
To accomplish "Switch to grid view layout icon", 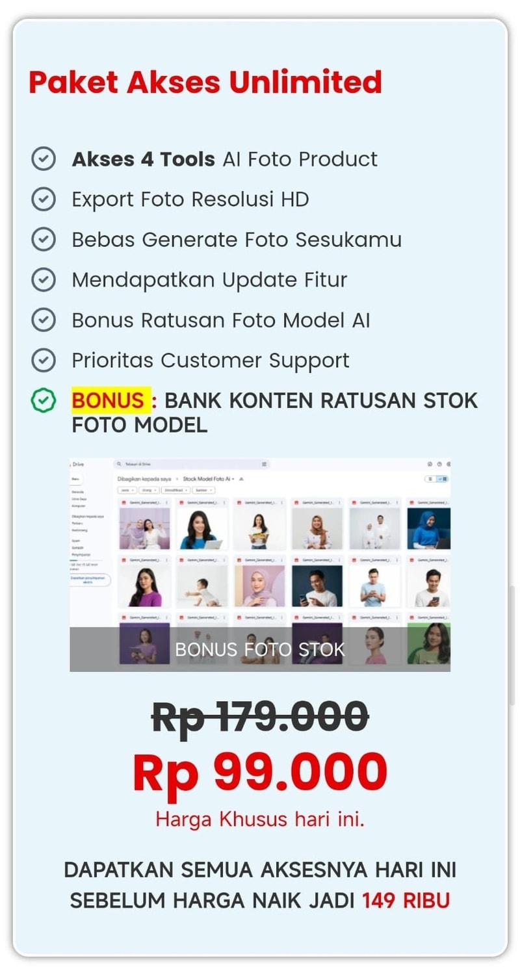I will click(x=444, y=479).
